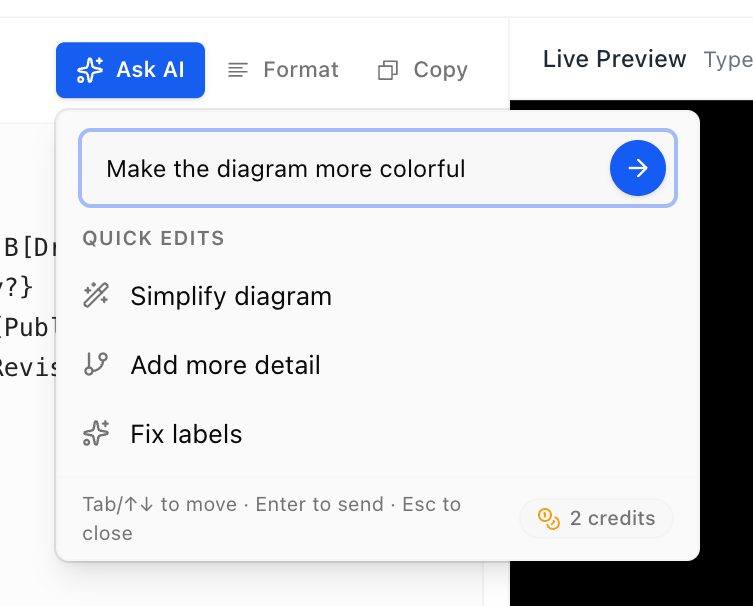The height and width of the screenshot is (606, 753).
Task: Click the orange coins icon in credits badge
Action: tap(548, 519)
